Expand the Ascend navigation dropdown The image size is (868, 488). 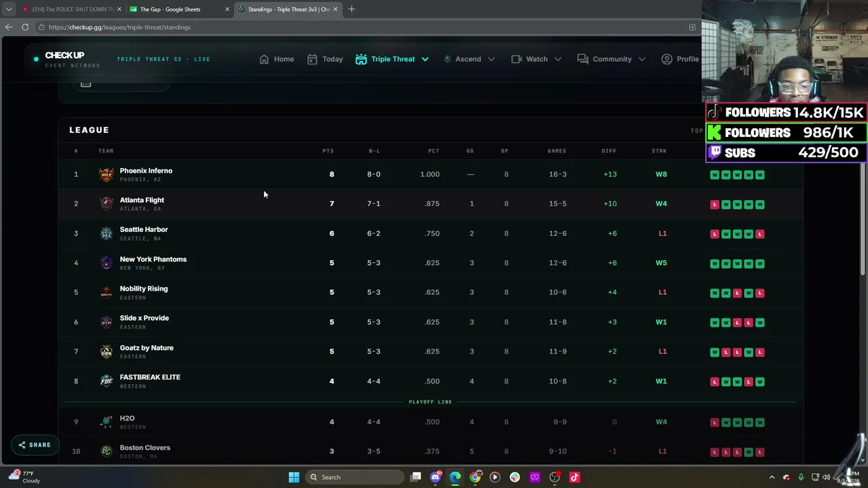click(492, 59)
